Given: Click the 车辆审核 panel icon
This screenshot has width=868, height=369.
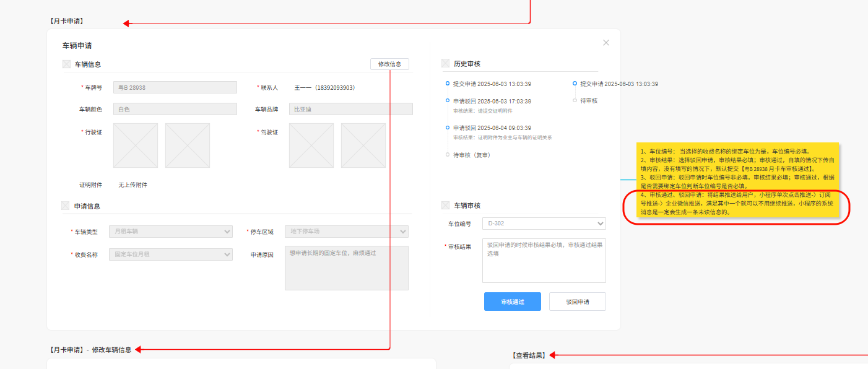Looking at the screenshot, I should click(x=445, y=204).
